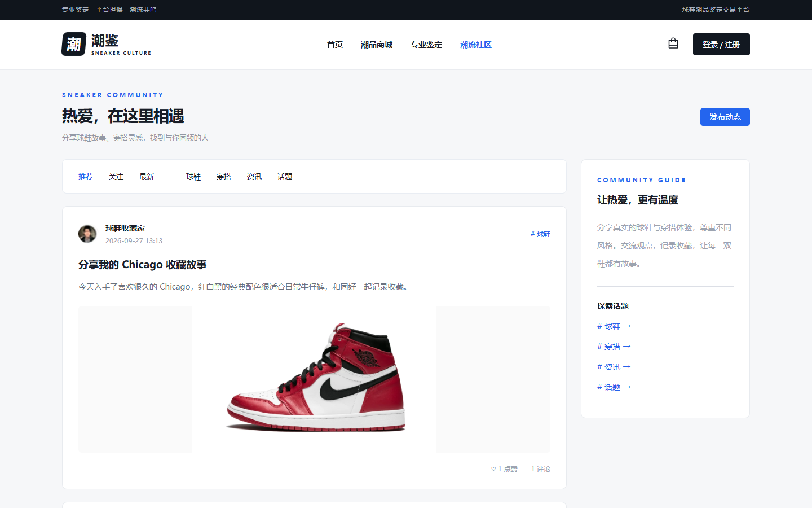
Task: Open the Chicago sneaker photo
Action: 315,379
